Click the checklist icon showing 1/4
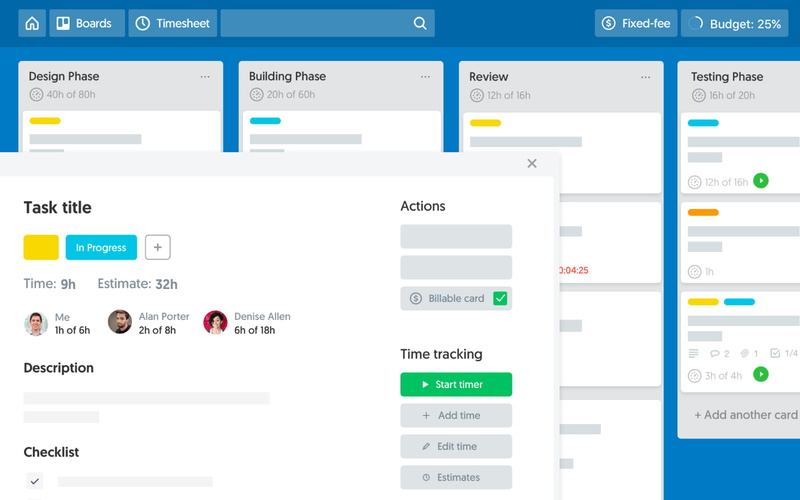The width and height of the screenshot is (800, 500). (775, 353)
